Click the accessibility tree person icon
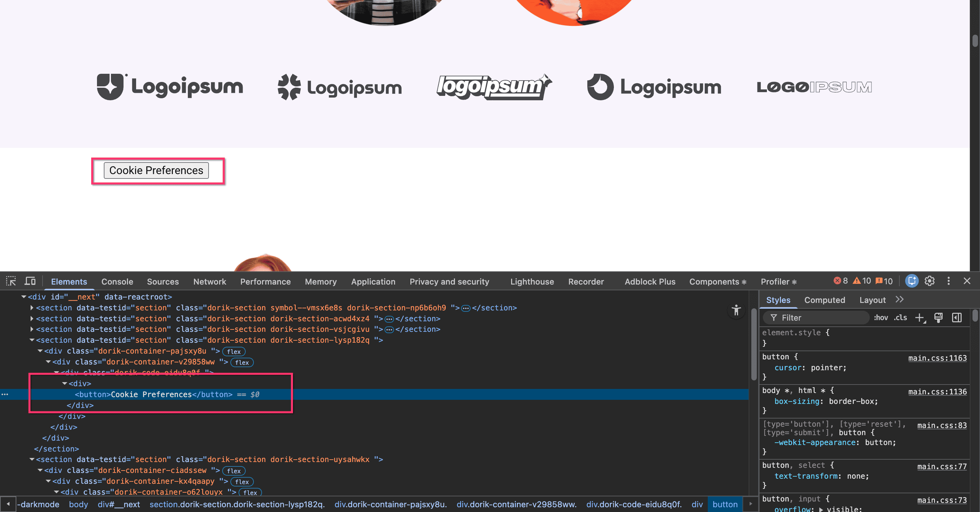Screen dimensions: 980x512 pos(736,310)
